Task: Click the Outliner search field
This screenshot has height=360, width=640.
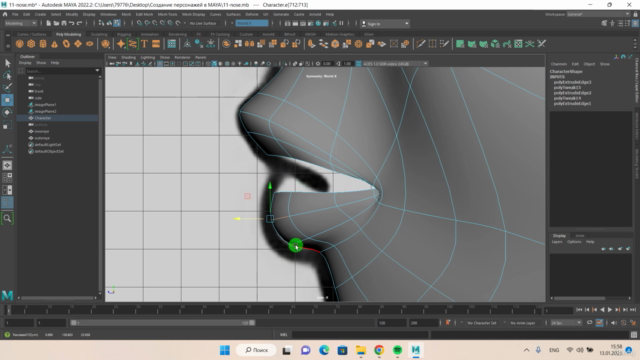Action: point(59,71)
